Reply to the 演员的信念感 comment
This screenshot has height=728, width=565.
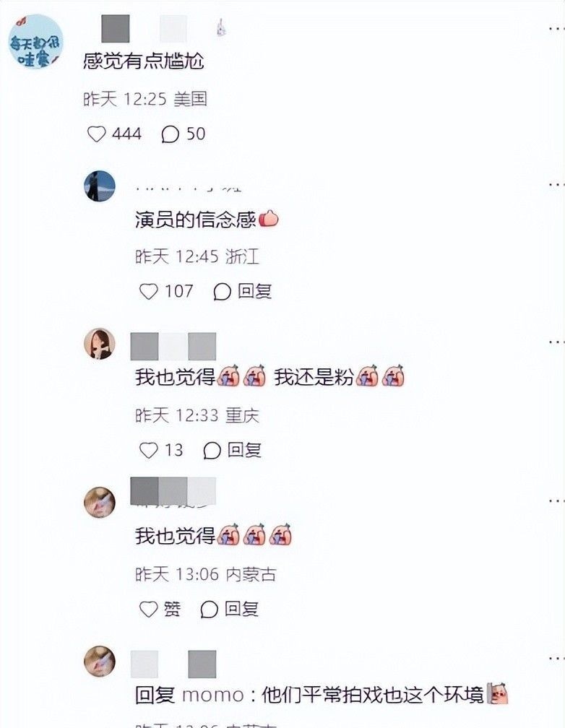click(x=242, y=292)
